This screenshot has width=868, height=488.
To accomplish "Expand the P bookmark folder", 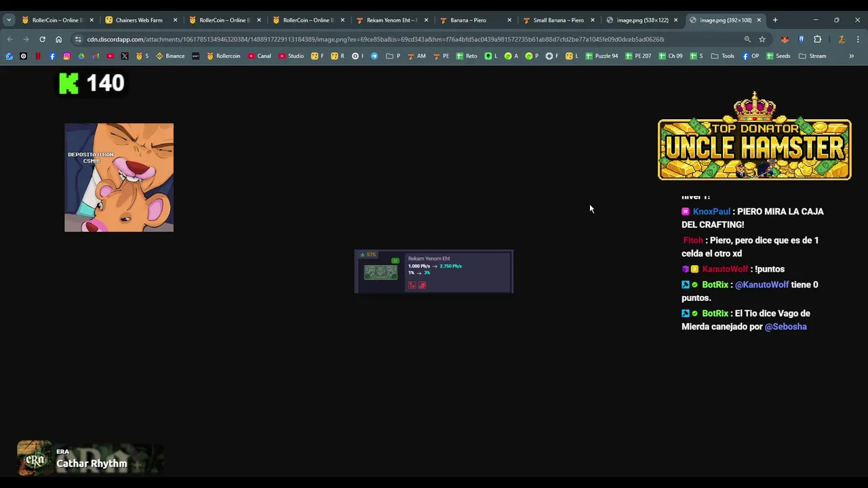I will click(393, 56).
